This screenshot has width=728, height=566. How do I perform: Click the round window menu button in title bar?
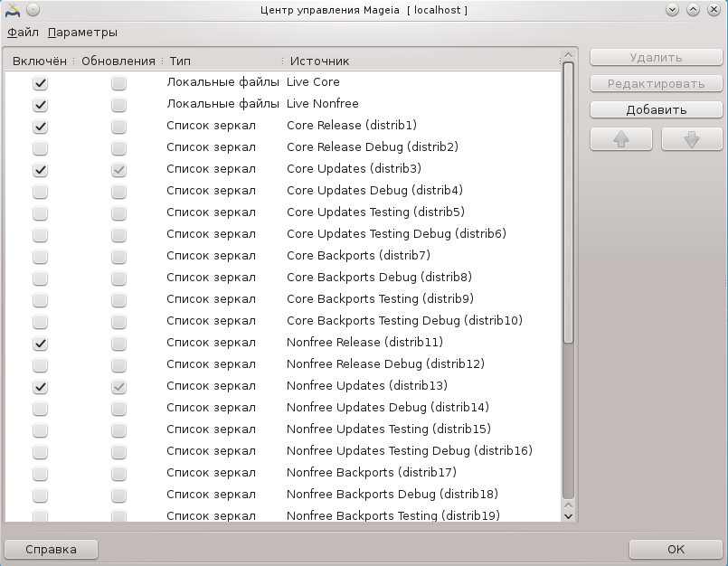coord(33,10)
